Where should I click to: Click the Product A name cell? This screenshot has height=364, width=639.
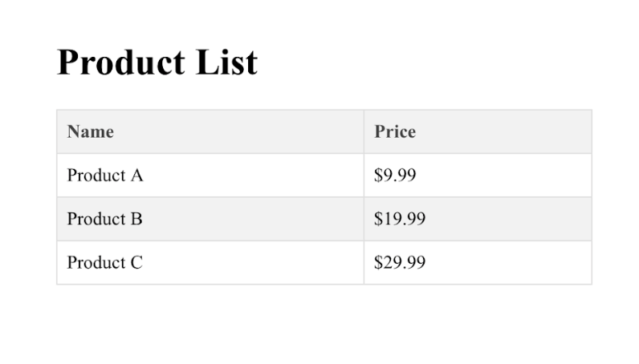point(105,175)
